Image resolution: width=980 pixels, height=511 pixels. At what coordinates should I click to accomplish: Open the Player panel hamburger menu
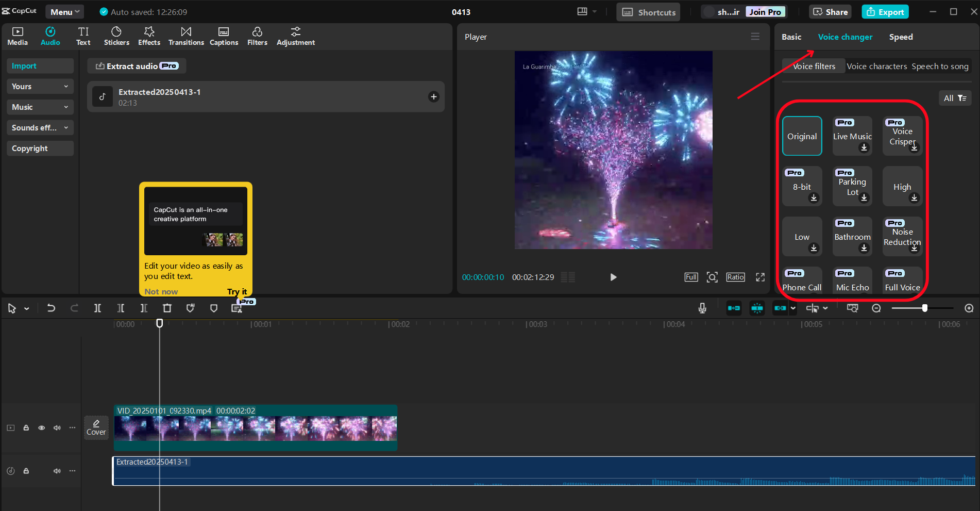tap(755, 36)
